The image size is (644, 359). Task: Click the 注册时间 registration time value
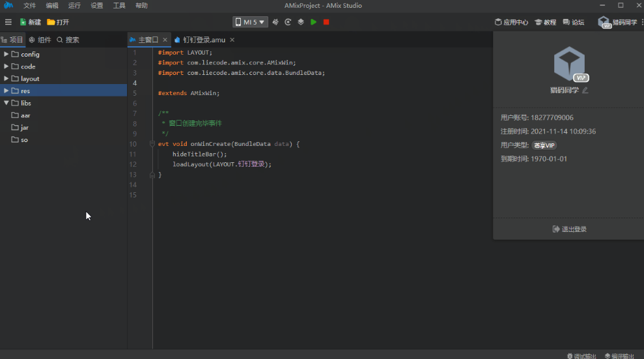(563, 132)
